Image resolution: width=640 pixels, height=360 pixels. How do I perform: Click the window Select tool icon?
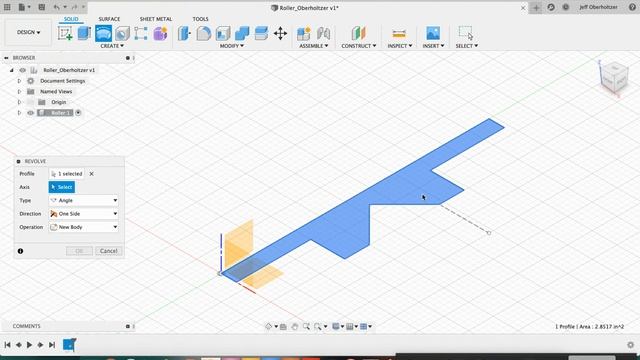pyautogui.click(x=466, y=33)
